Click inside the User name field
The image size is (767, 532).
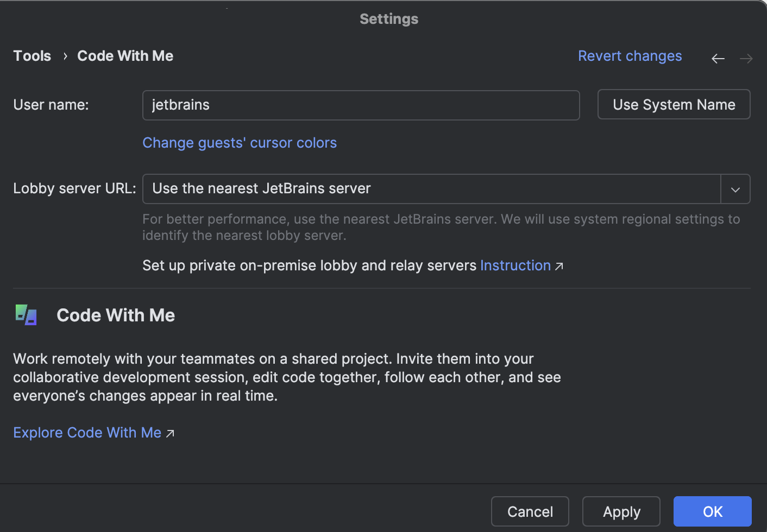coord(361,105)
